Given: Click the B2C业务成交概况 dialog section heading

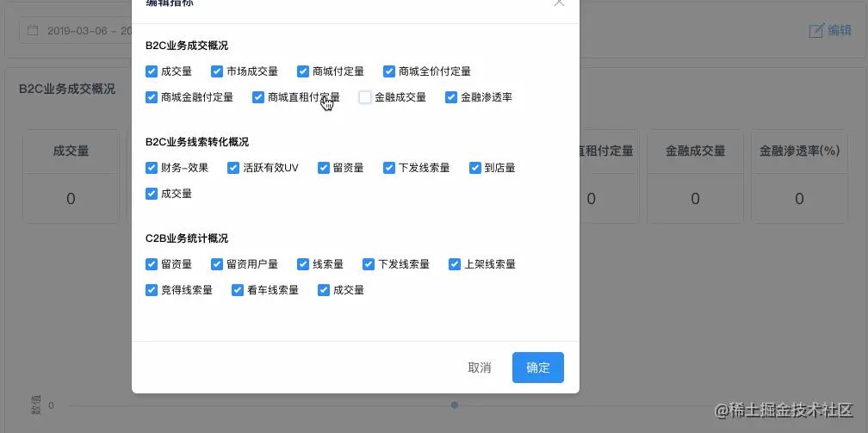Looking at the screenshot, I should [x=187, y=46].
